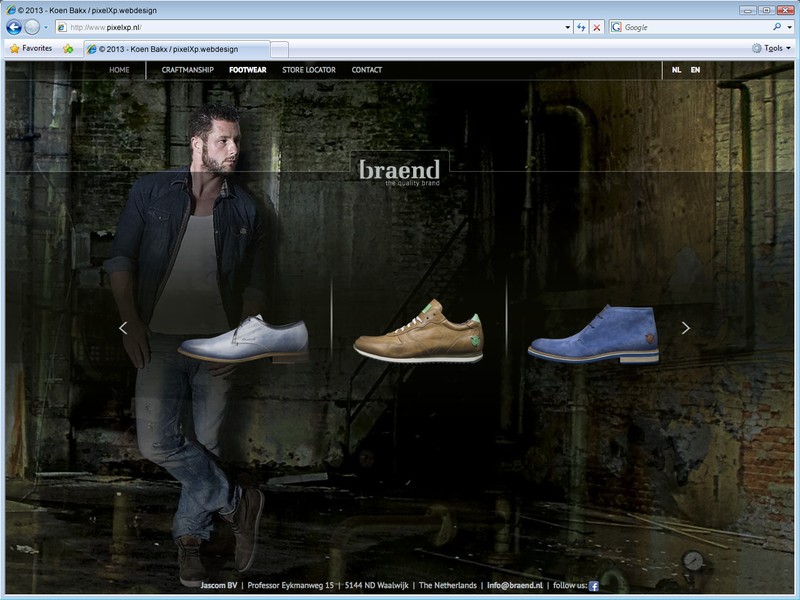This screenshot has height=600, width=800.
Task: Show previous shoes with left carousel arrow
Action: tap(123, 328)
